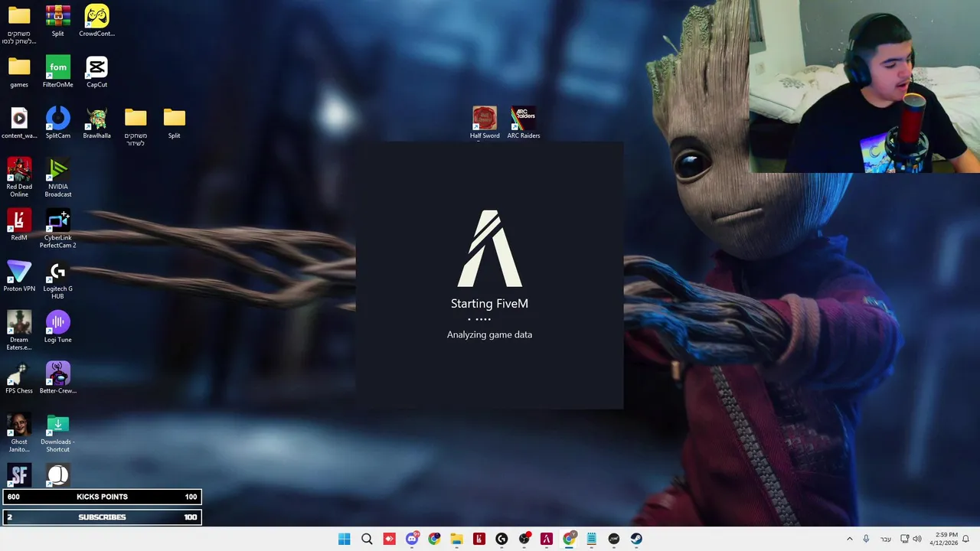Select the Proton VPN icon
This screenshot has height=551, width=980.
pos(19,276)
